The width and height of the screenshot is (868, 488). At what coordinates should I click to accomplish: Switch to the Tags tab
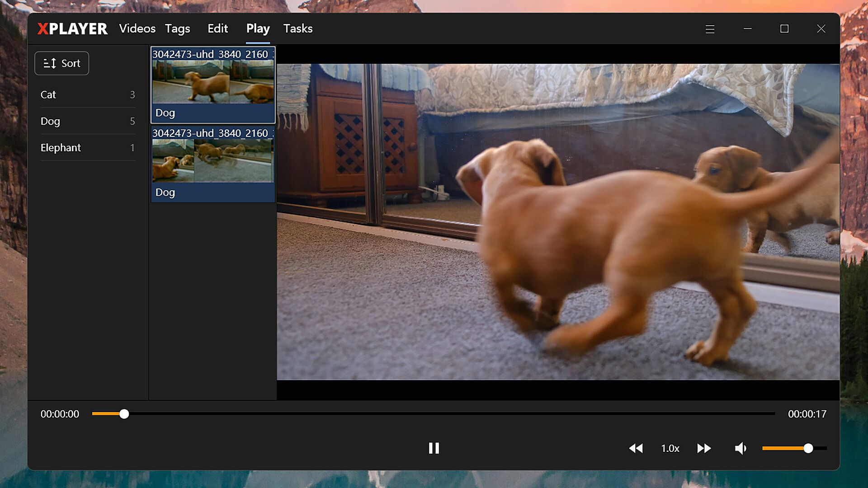pyautogui.click(x=177, y=28)
